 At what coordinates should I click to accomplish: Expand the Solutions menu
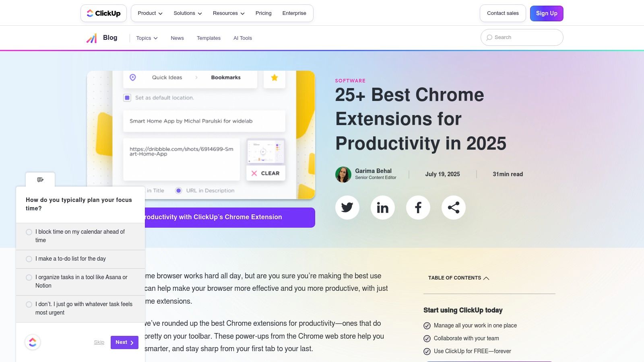[188, 13]
